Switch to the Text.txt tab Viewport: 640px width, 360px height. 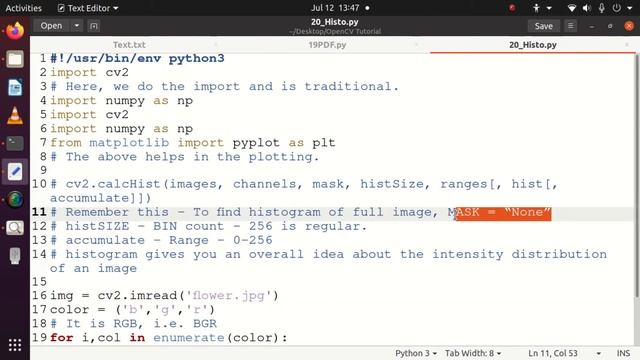click(129, 45)
